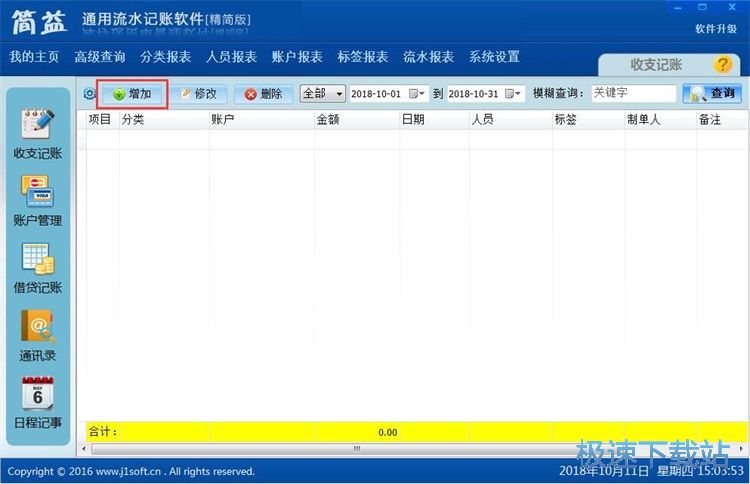Sort by 日期 column header
This screenshot has height=484, width=750.
(434, 120)
